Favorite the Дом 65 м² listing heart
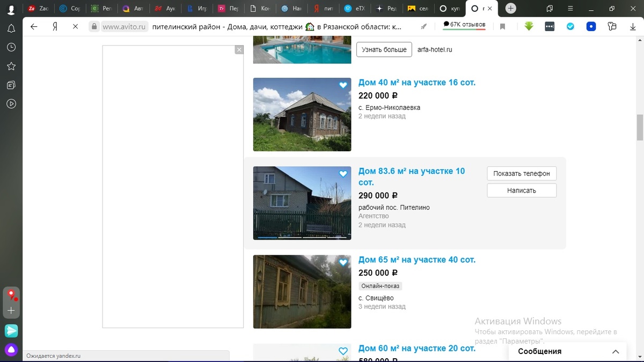 coord(343,262)
